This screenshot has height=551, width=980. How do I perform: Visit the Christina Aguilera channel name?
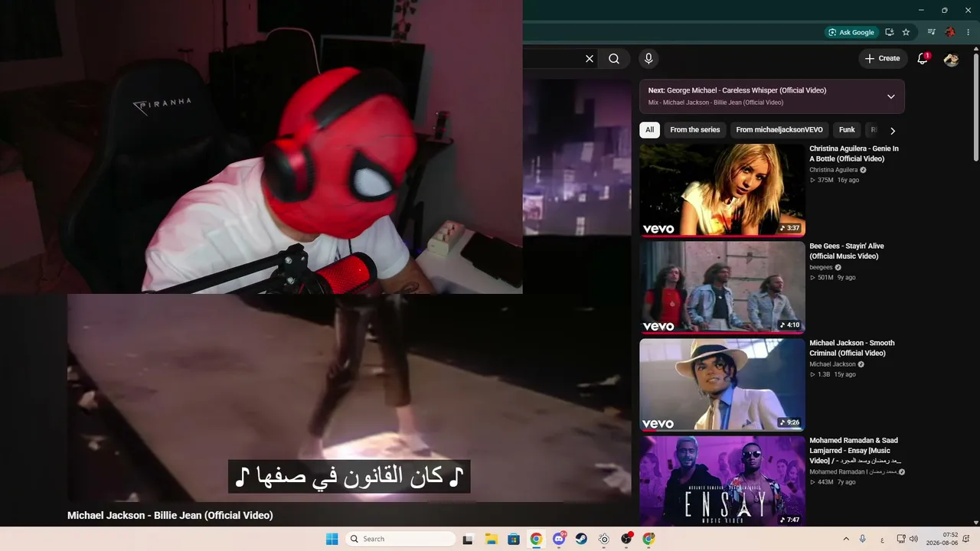pos(834,170)
